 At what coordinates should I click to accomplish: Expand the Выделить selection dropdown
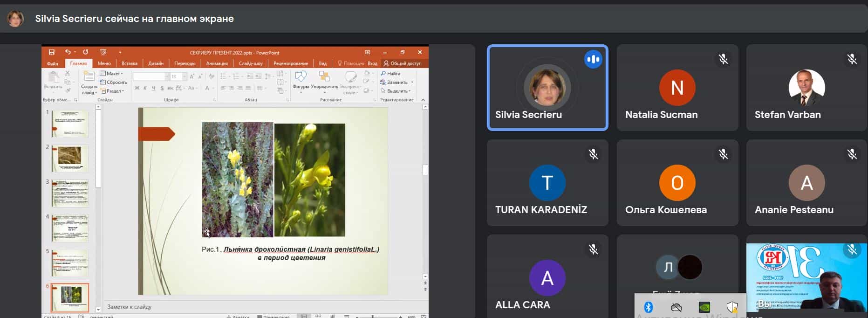(397, 91)
